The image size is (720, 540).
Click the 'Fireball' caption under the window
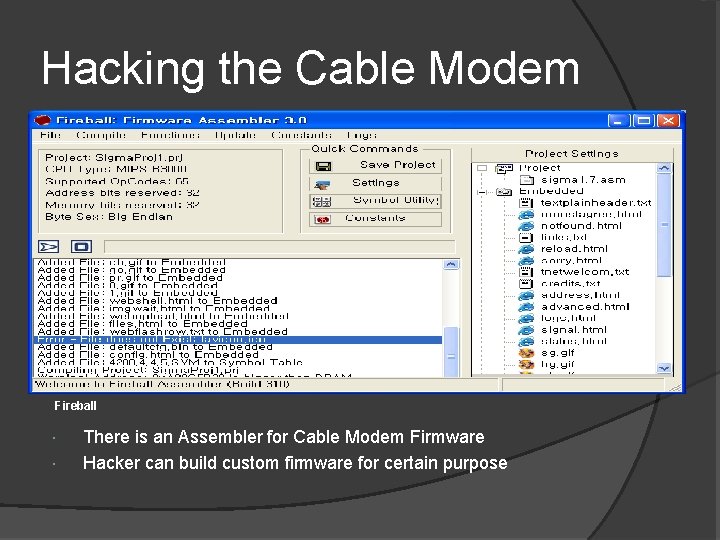click(x=75, y=406)
